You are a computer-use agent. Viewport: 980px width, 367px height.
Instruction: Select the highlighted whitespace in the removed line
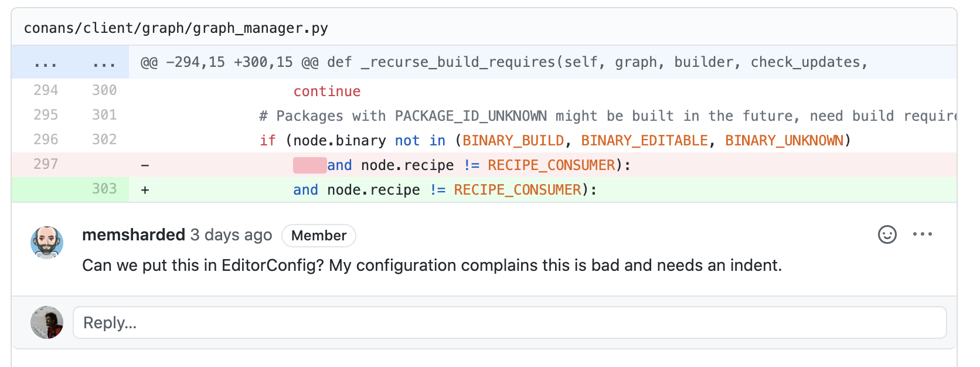[x=309, y=165]
